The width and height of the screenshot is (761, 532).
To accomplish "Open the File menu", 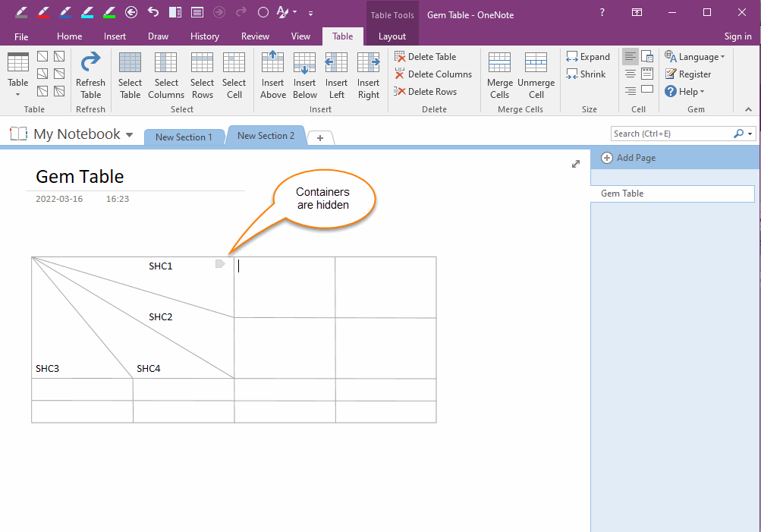I will 21,36.
